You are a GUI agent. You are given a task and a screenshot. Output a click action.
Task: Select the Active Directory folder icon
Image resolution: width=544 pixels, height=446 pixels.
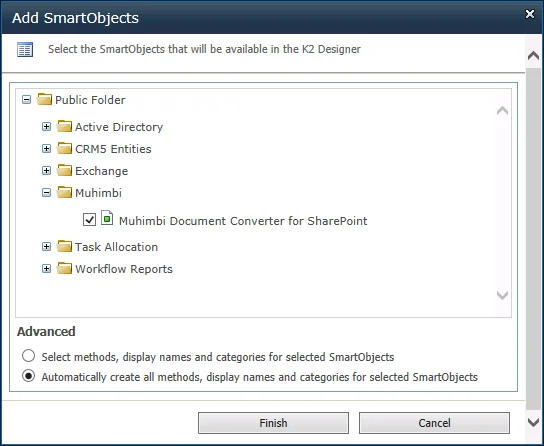click(x=65, y=127)
